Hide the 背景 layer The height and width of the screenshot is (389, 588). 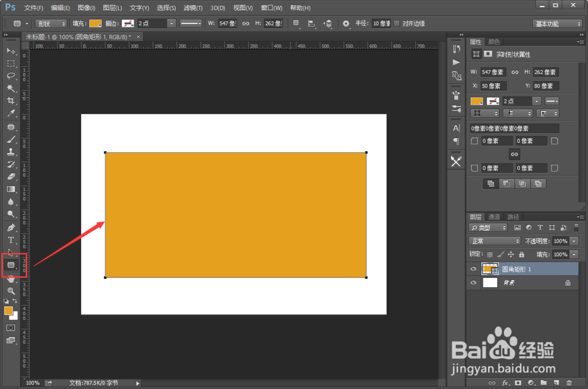[473, 283]
